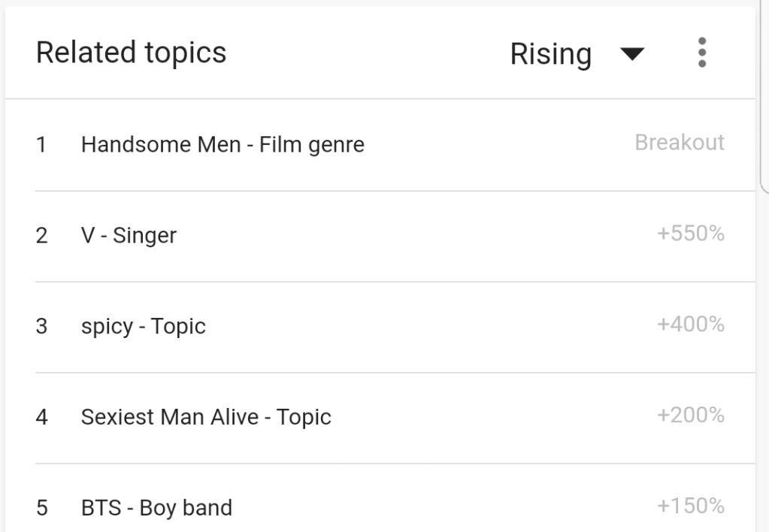
Task: Click the Rising dropdown arrow
Action: point(633,54)
